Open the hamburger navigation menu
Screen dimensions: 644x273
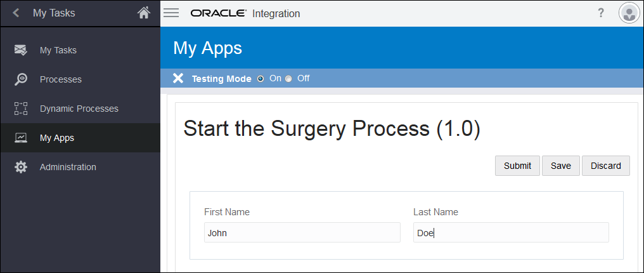(x=171, y=13)
